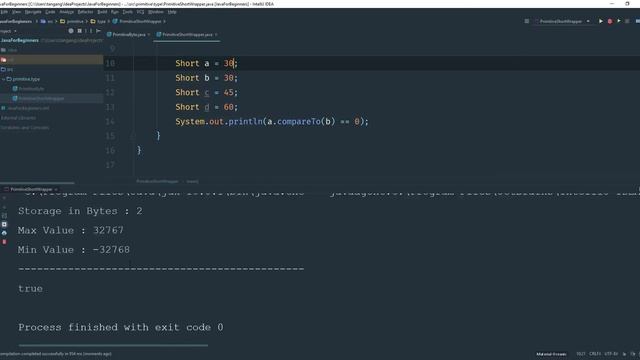640x360 pixels.
Task: Select Scratches and Consoles node
Action: (25, 128)
